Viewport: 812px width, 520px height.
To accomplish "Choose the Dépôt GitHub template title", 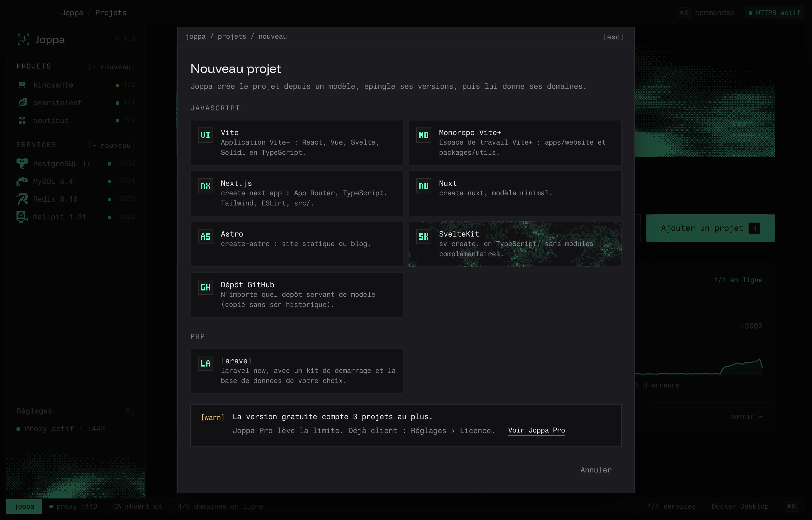I will [x=247, y=285].
